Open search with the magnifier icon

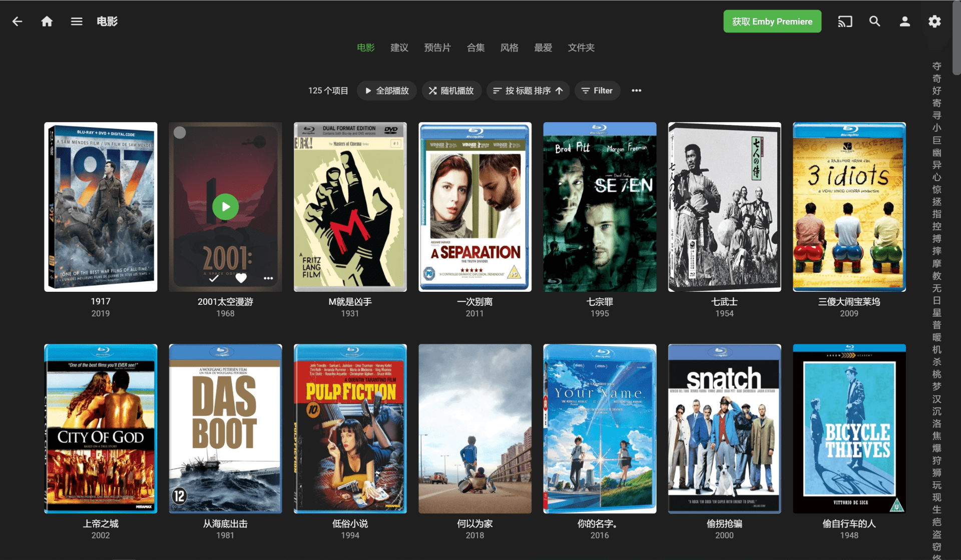tap(874, 21)
